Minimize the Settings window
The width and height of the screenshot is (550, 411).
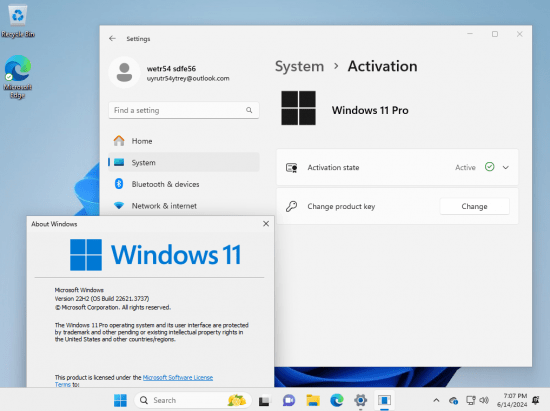click(x=470, y=34)
